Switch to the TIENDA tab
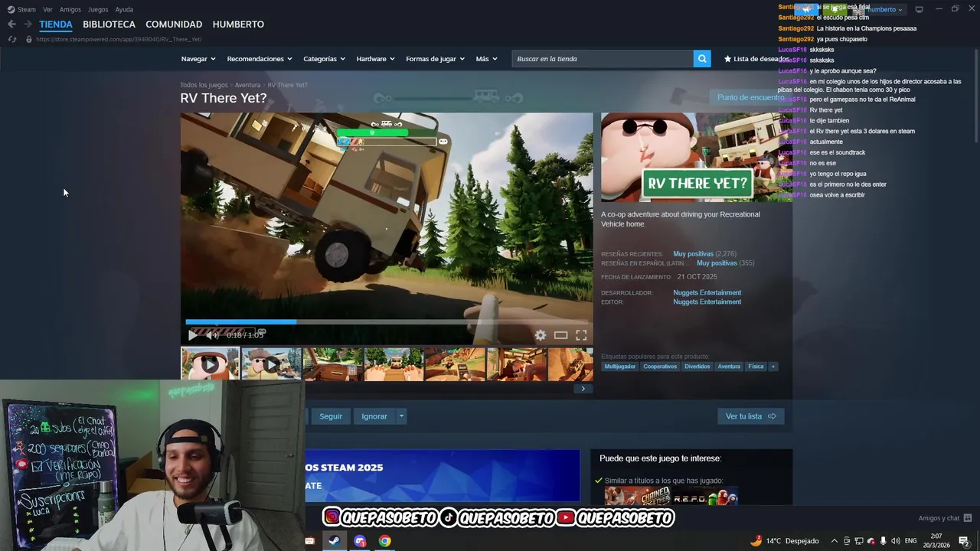The width and height of the screenshot is (980, 551). click(x=56, y=24)
